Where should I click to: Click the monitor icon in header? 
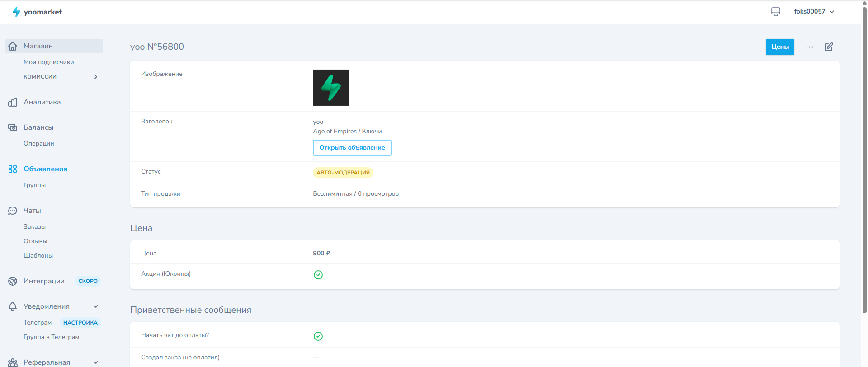[x=776, y=12]
